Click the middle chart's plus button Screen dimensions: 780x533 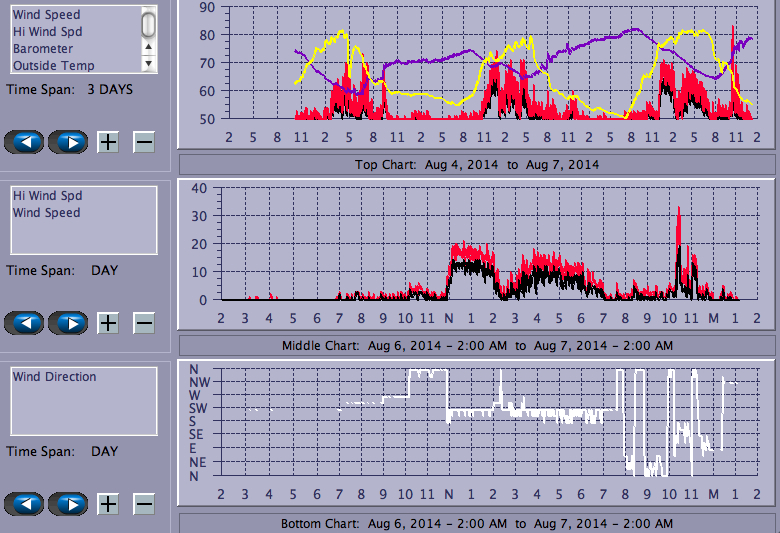point(108,322)
